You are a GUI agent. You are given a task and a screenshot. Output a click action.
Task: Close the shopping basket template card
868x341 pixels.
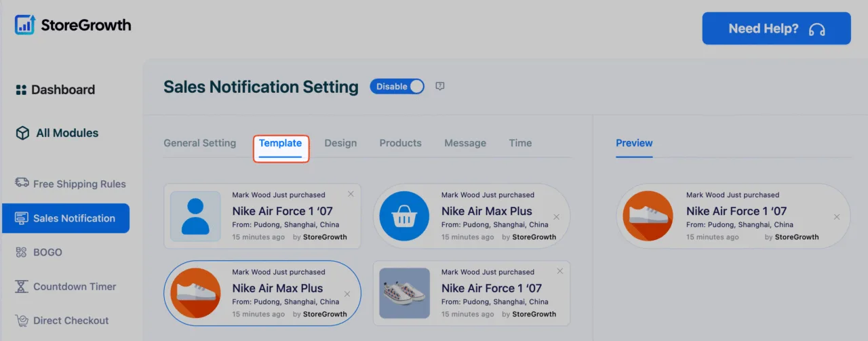coord(557,217)
